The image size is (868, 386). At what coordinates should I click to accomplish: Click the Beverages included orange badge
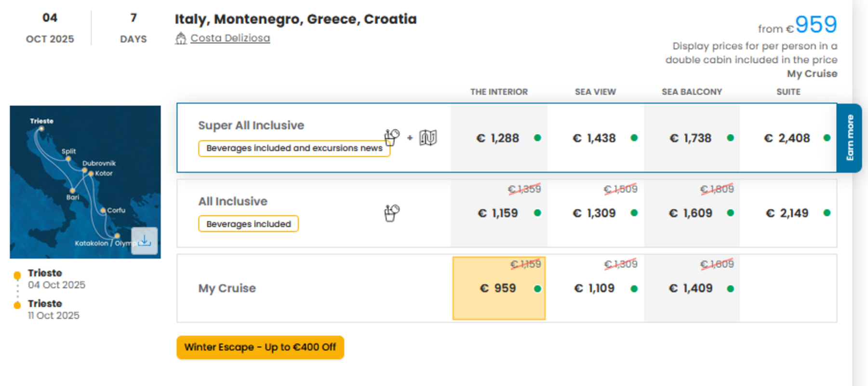(x=248, y=224)
